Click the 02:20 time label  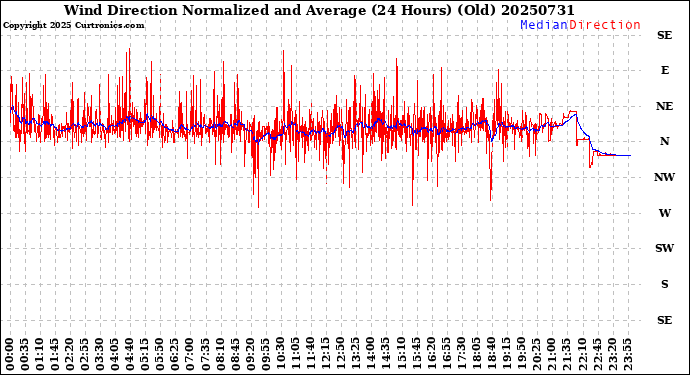70,354
